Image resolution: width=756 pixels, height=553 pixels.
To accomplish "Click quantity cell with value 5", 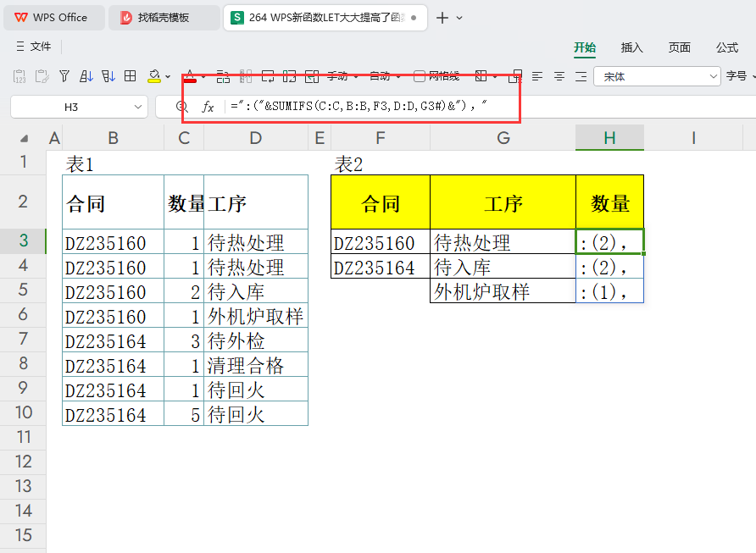I will 184,414.
